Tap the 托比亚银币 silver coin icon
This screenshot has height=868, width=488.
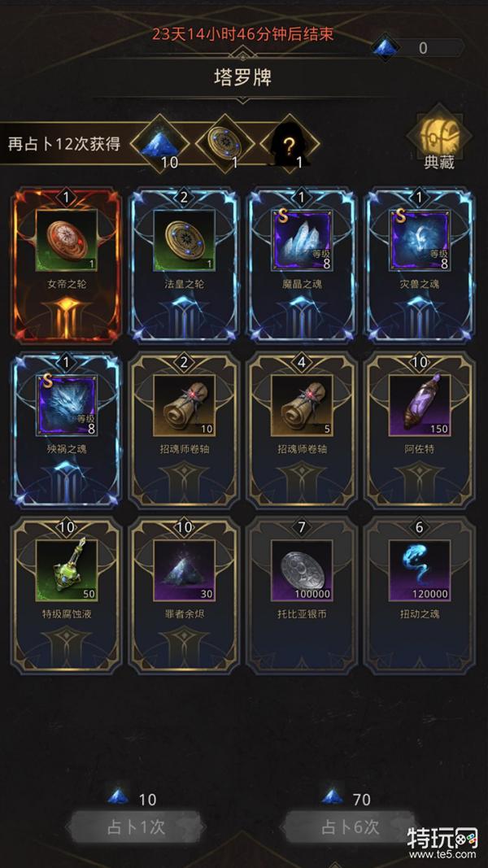pos(302,571)
